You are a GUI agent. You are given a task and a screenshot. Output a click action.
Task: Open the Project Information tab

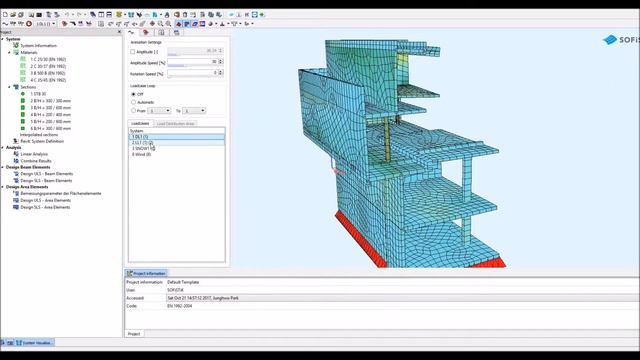(146, 273)
